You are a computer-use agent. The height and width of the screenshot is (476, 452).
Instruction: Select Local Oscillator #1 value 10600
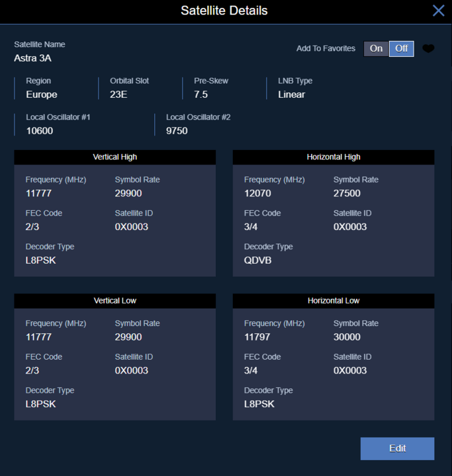coord(40,131)
